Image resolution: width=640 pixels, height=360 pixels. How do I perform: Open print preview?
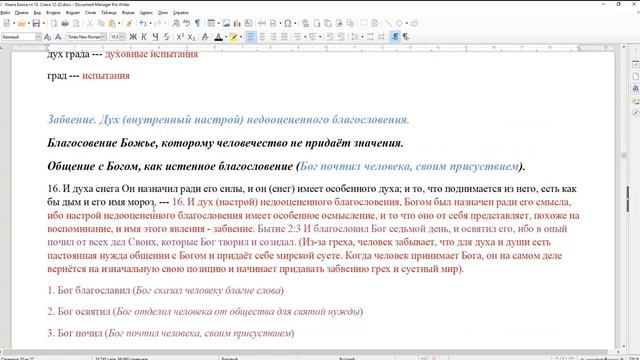tap(76, 23)
